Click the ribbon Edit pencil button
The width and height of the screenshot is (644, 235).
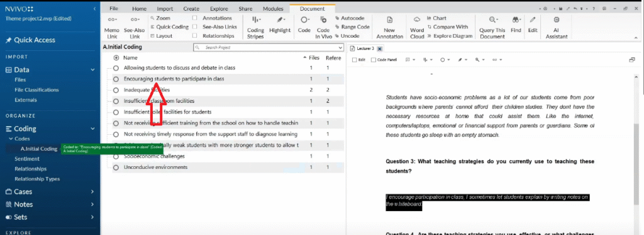pyautogui.click(x=533, y=25)
